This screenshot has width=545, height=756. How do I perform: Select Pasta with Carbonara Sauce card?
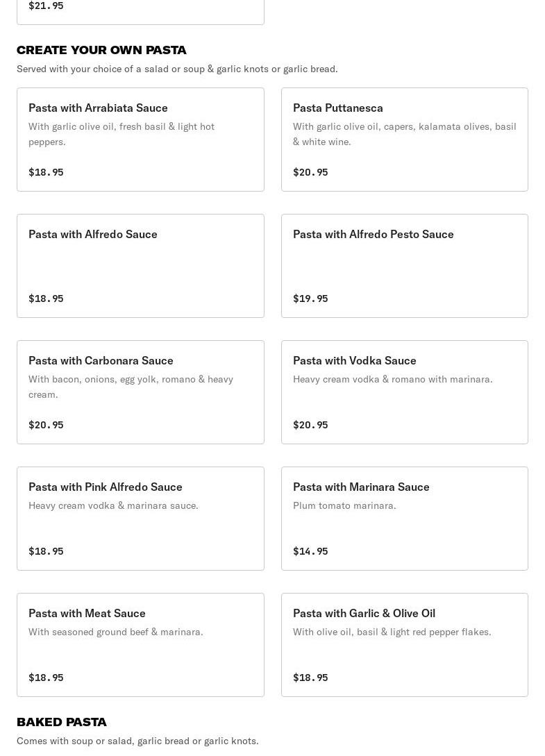tap(140, 392)
